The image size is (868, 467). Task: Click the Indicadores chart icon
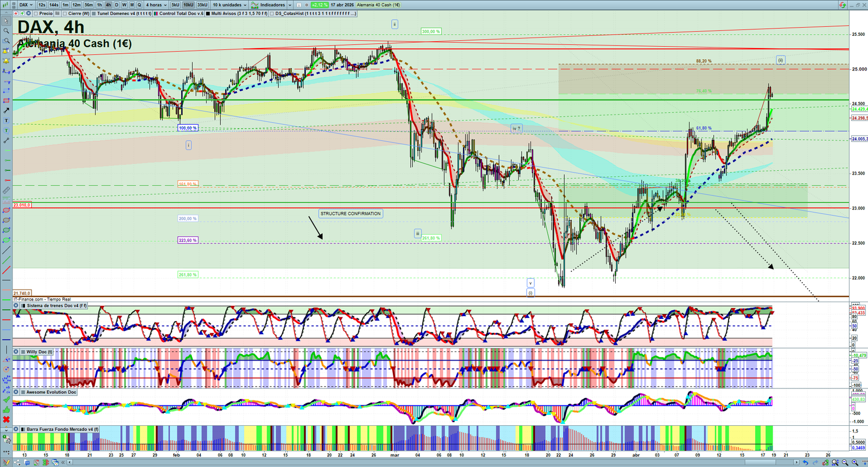(x=255, y=5)
